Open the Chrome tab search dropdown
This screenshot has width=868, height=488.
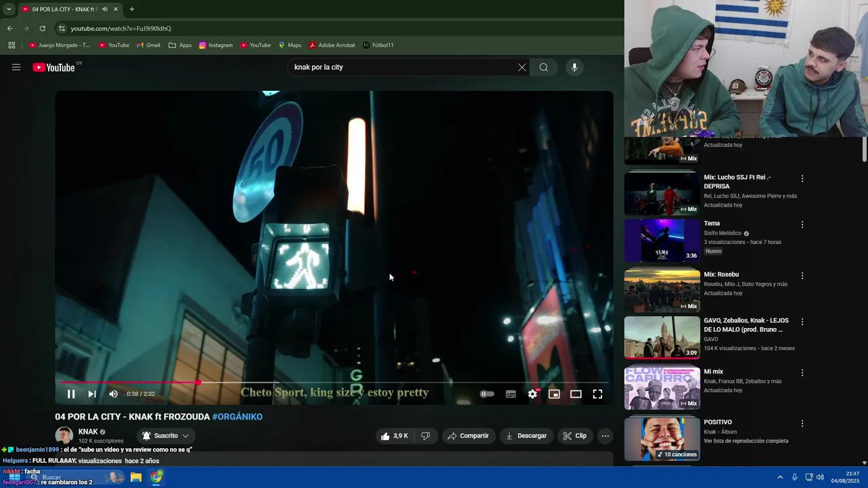pos(9,9)
